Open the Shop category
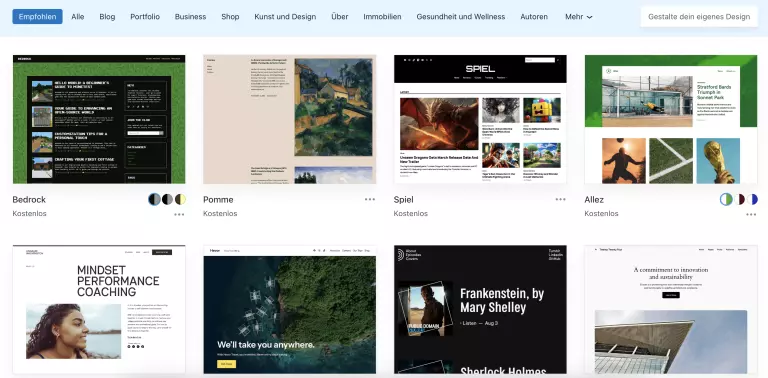768x378 pixels. pyautogui.click(x=230, y=17)
